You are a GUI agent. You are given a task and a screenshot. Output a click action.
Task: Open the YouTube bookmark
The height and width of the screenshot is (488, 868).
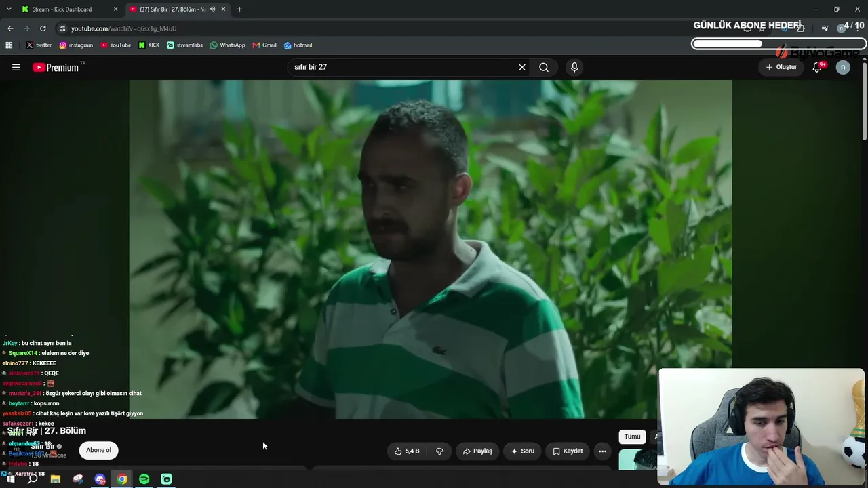tap(115, 45)
